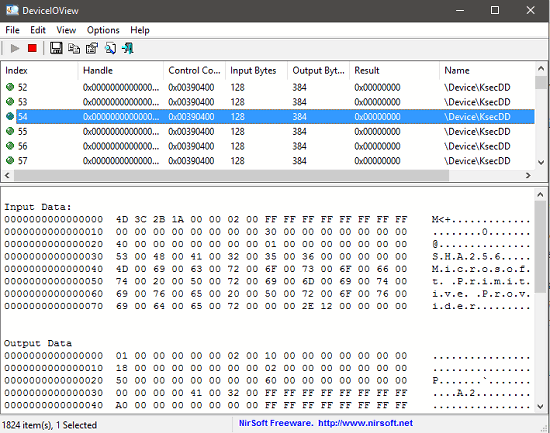Click horizontal scrollbar right arrow

(x=528, y=175)
